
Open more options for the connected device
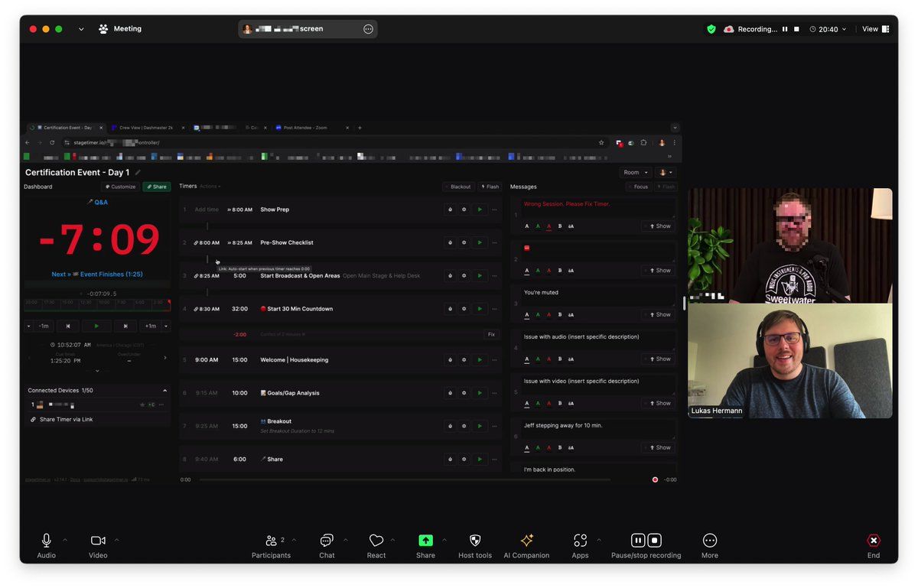pos(161,404)
